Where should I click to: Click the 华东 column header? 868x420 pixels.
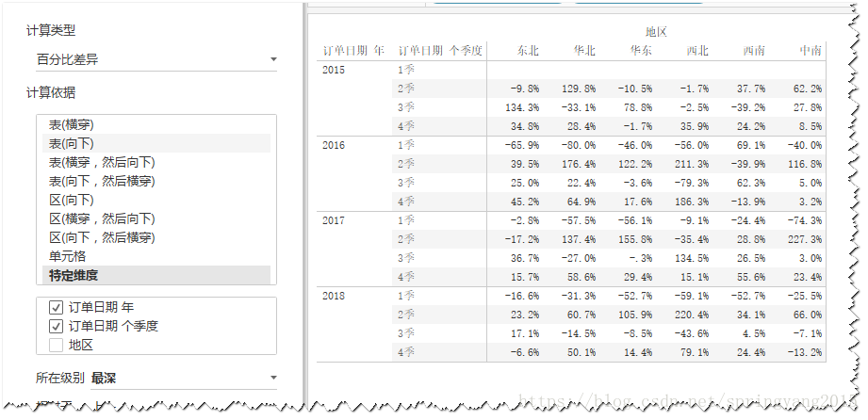[641, 51]
